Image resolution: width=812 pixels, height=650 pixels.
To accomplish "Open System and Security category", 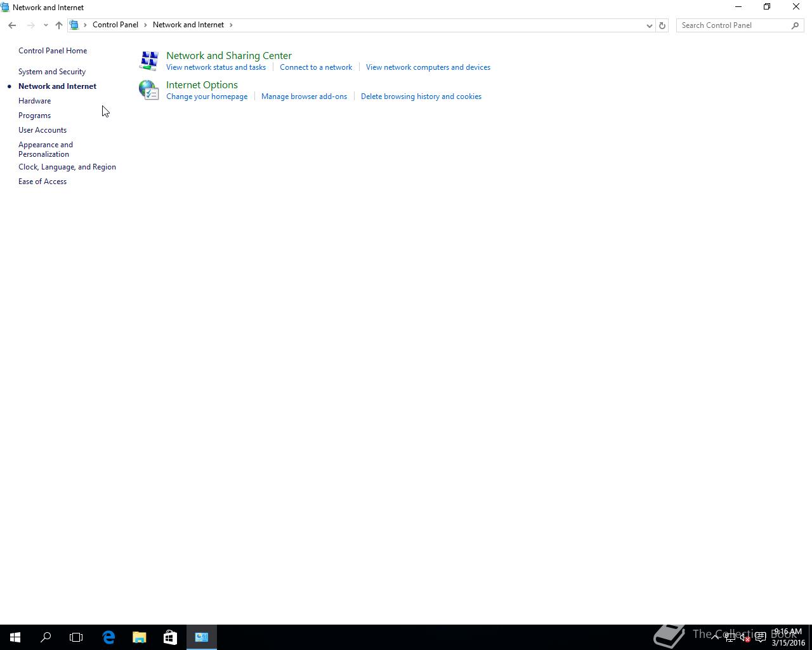I will (52, 72).
